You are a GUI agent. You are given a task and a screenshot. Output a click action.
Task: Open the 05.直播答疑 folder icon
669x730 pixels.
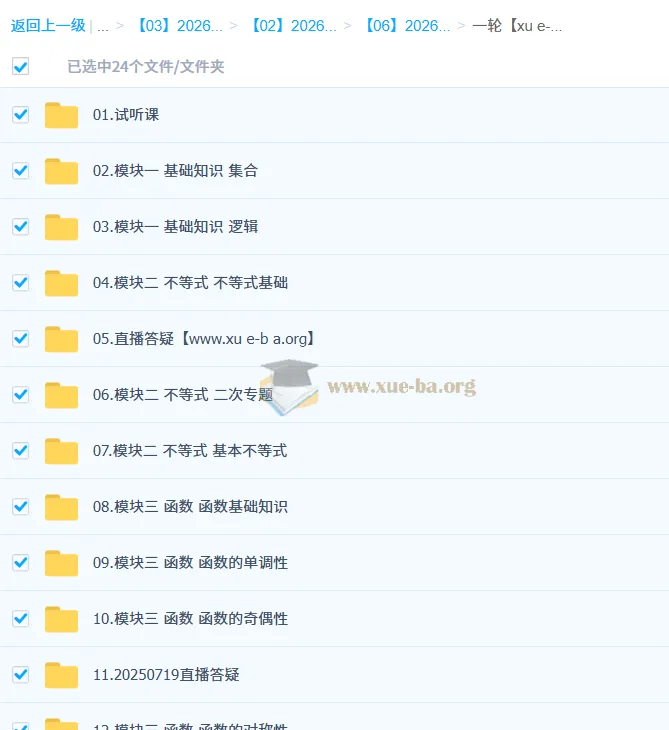point(61,339)
